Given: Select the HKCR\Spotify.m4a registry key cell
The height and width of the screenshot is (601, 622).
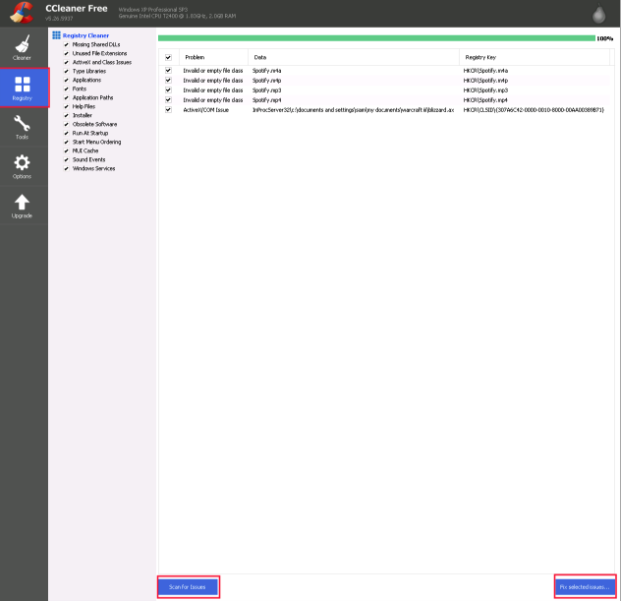Looking at the screenshot, I should point(486,71).
